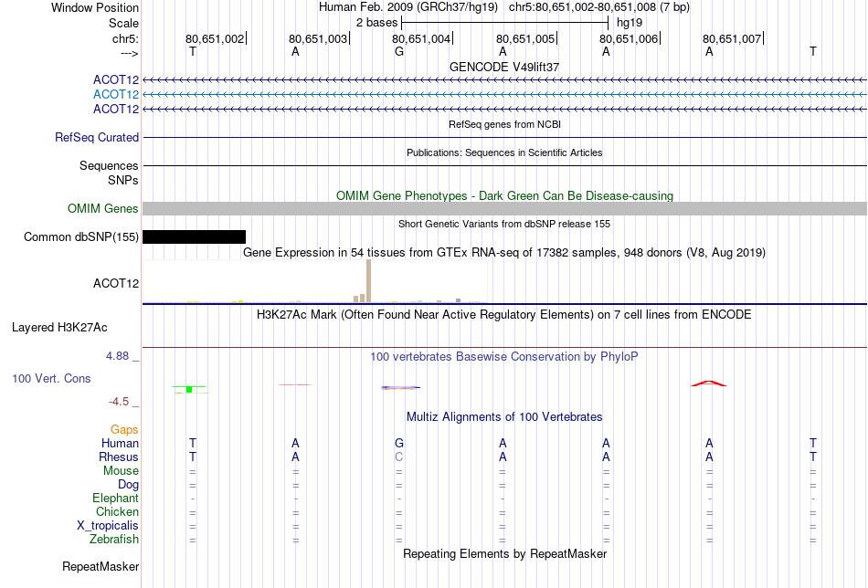Click the 80,651,003 position label

[x=318, y=38]
